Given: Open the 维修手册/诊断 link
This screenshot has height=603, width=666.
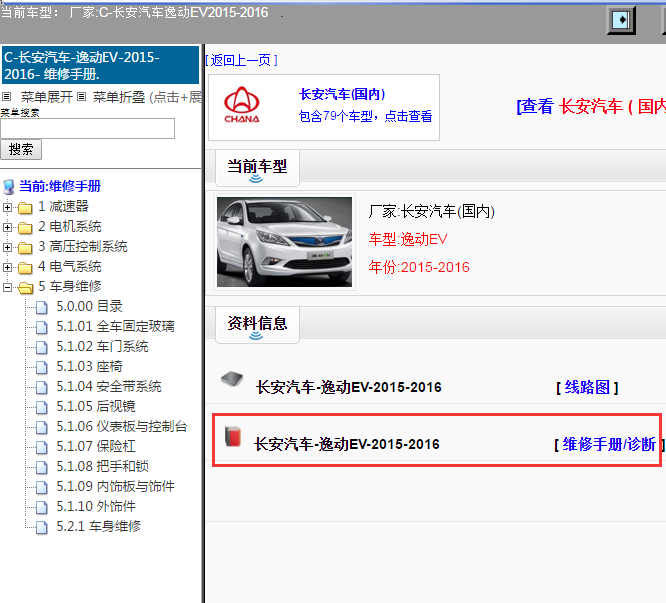Looking at the screenshot, I should pos(609,445).
